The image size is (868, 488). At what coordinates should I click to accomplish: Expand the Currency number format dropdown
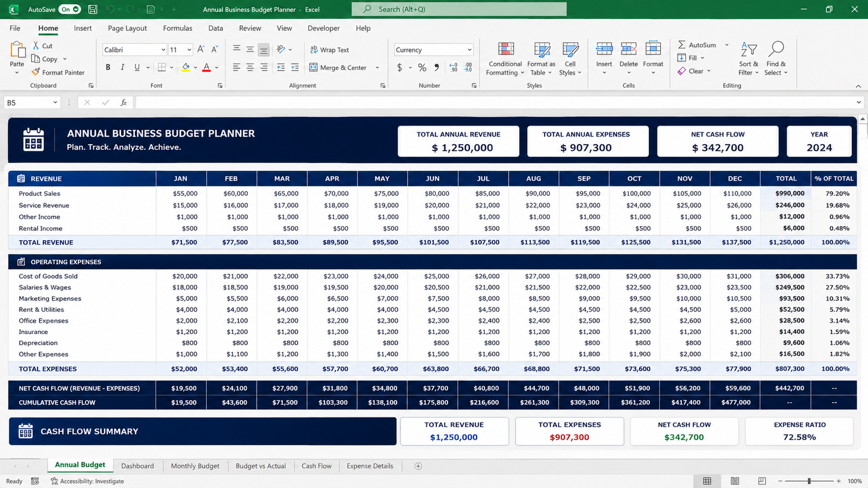(469, 50)
